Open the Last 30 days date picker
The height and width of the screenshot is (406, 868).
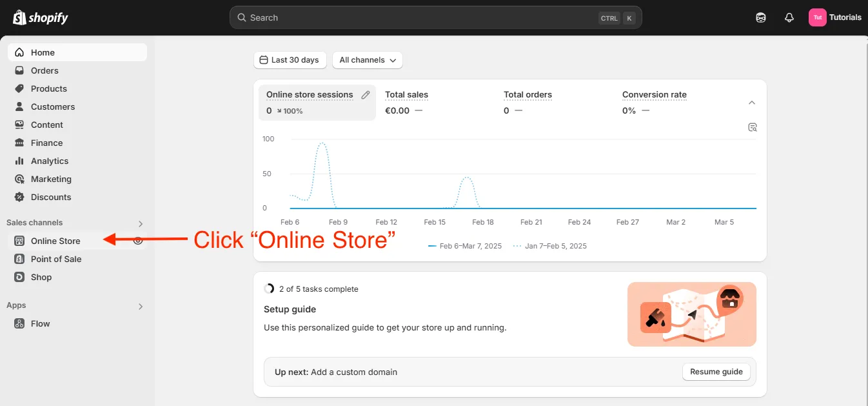(290, 59)
